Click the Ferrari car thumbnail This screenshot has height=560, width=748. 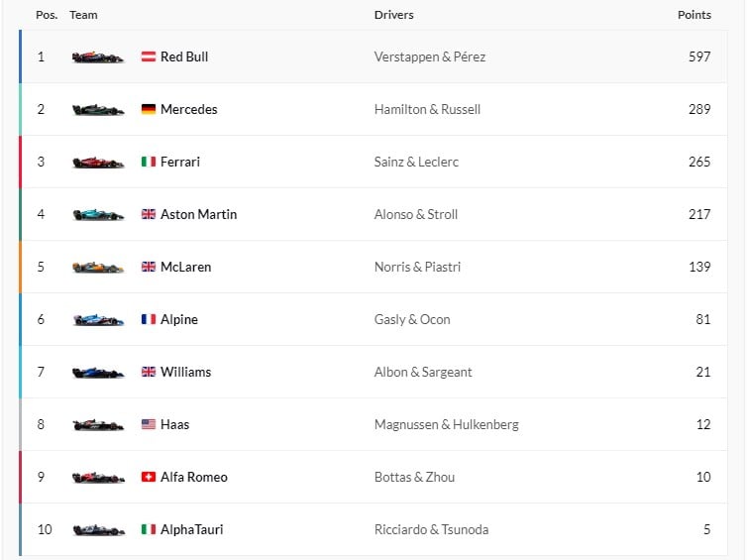click(98, 163)
